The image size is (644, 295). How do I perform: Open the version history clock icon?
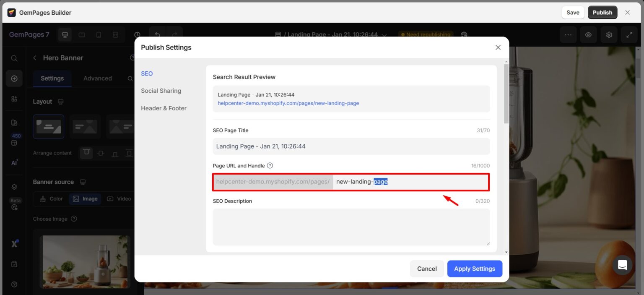tap(137, 35)
